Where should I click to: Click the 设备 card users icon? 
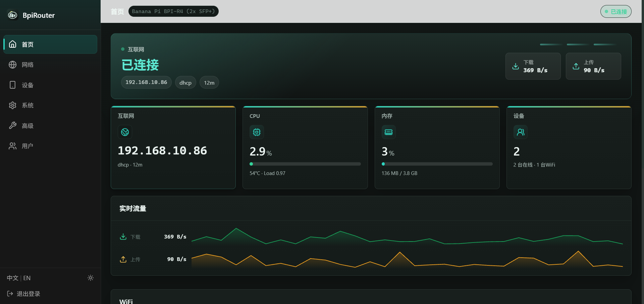[521, 132]
